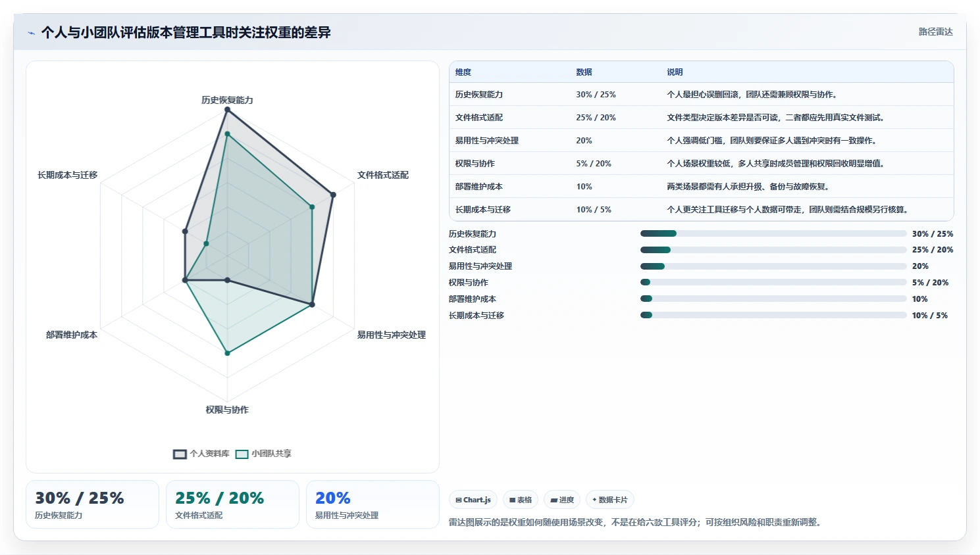Click the 5% / 20% table value
Viewport: 980px width, 555px height.
point(594,164)
